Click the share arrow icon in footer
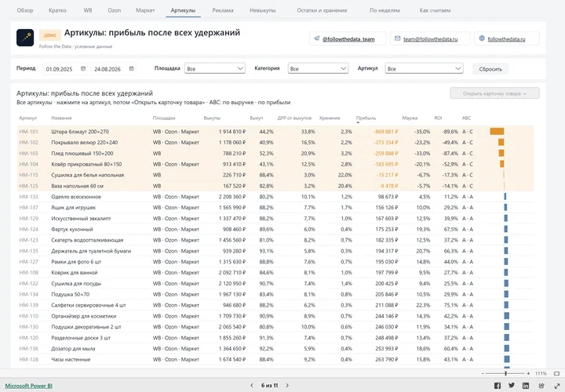 pos(541,386)
